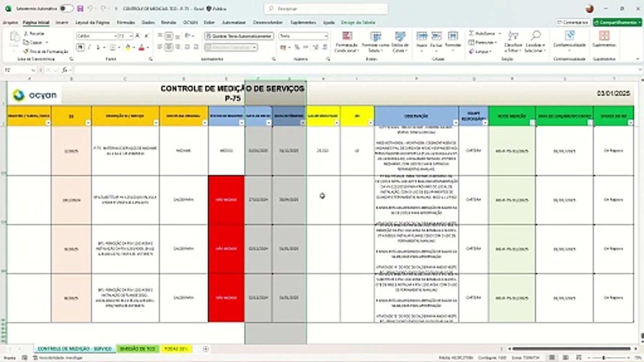Click in the Pesquisar search box
The width and height of the screenshot is (644, 362).
coord(326,9)
